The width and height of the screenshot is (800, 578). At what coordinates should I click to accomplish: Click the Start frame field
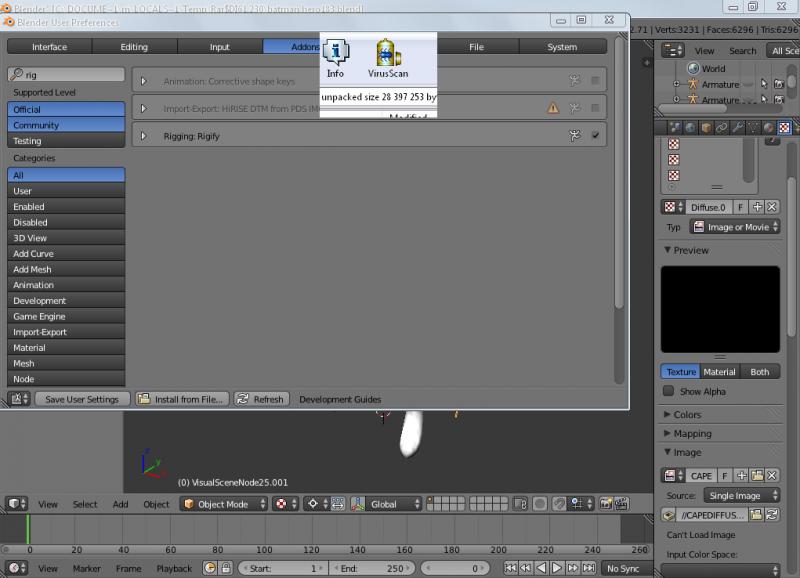click(282, 568)
